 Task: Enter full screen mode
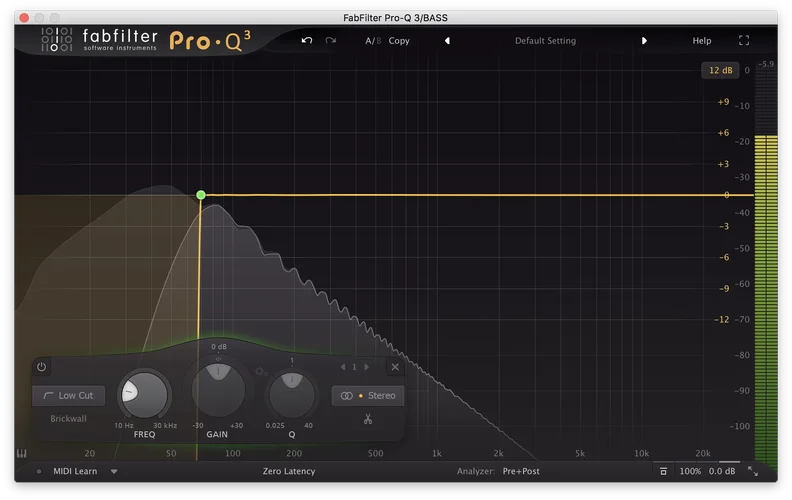click(x=744, y=40)
